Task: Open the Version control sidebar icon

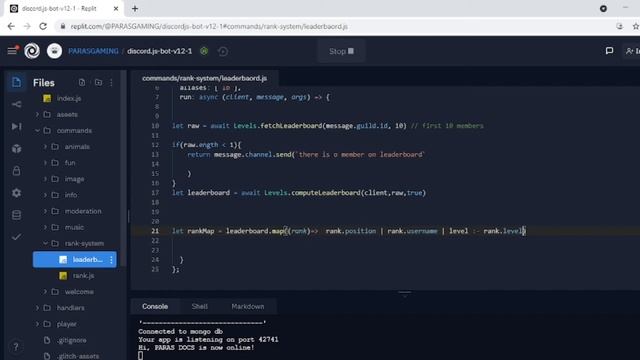Action: 16,104
